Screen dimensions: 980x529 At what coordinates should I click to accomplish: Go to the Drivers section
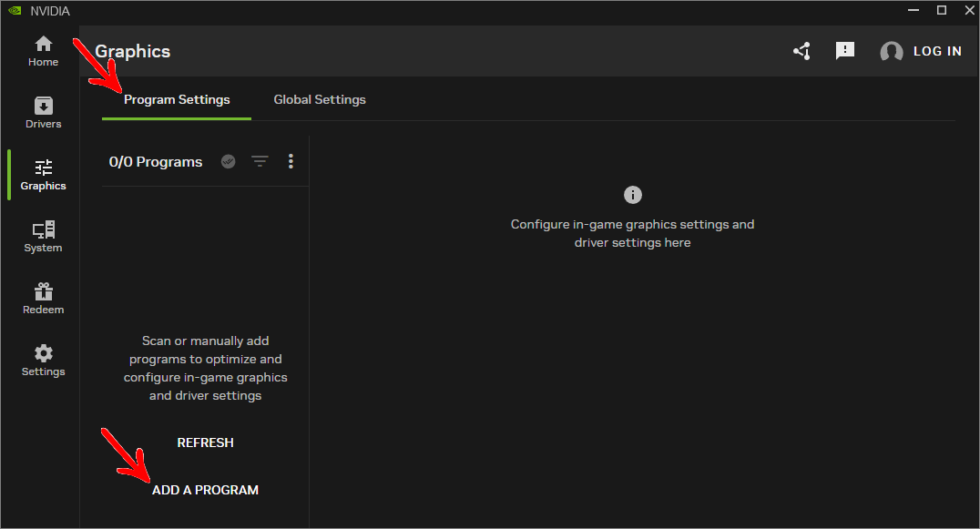click(43, 113)
